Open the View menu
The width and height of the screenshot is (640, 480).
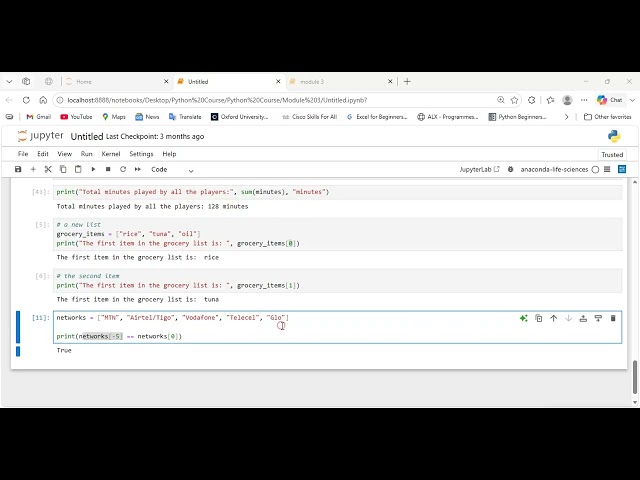click(x=64, y=154)
